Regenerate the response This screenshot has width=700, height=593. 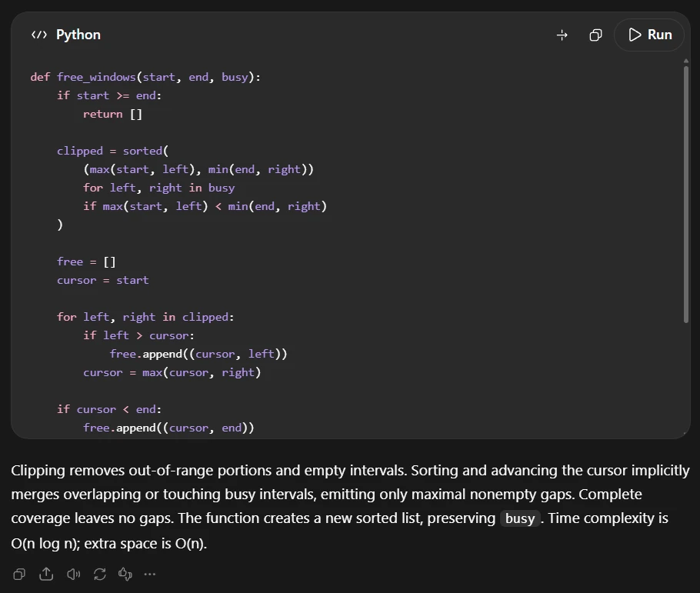(x=99, y=574)
